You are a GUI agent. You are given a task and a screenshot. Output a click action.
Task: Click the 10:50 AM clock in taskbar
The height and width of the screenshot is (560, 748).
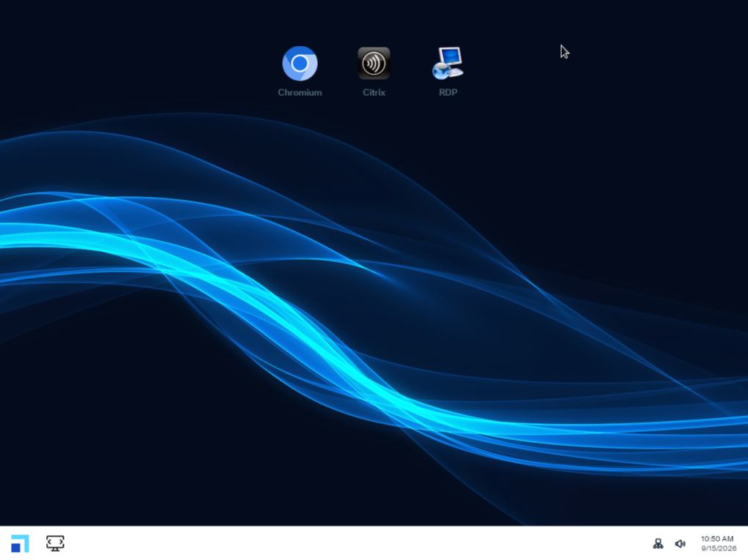[x=717, y=539]
